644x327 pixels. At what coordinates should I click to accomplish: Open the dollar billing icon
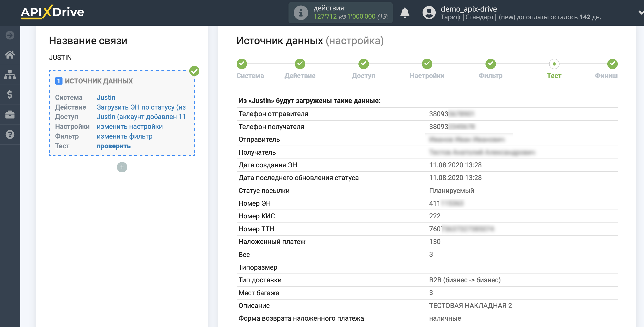[x=10, y=95]
